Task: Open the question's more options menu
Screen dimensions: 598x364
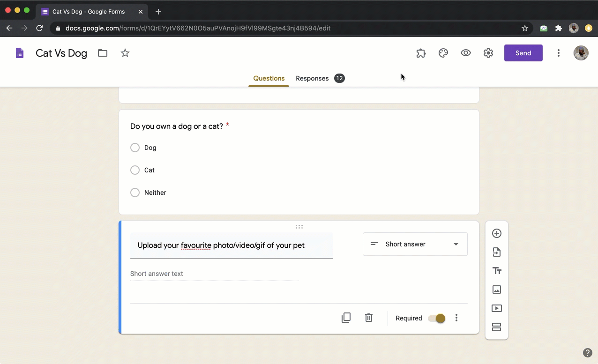Action: click(456, 318)
